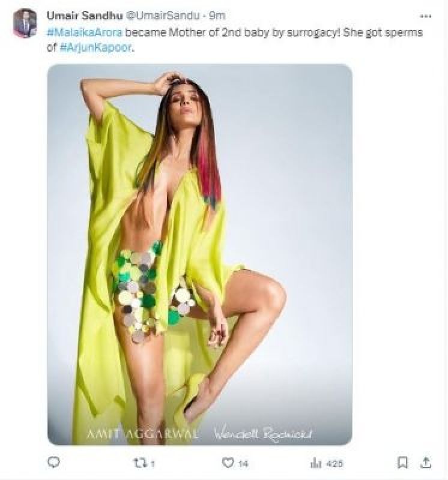Image resolution: width=448 pixels, height=480 pixels.
Task: Click the view analytics bar chart icon
Action: coord(314,463)
